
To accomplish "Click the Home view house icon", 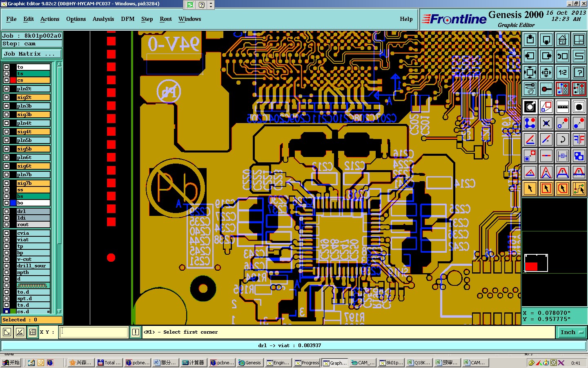I will pos(563,40).
